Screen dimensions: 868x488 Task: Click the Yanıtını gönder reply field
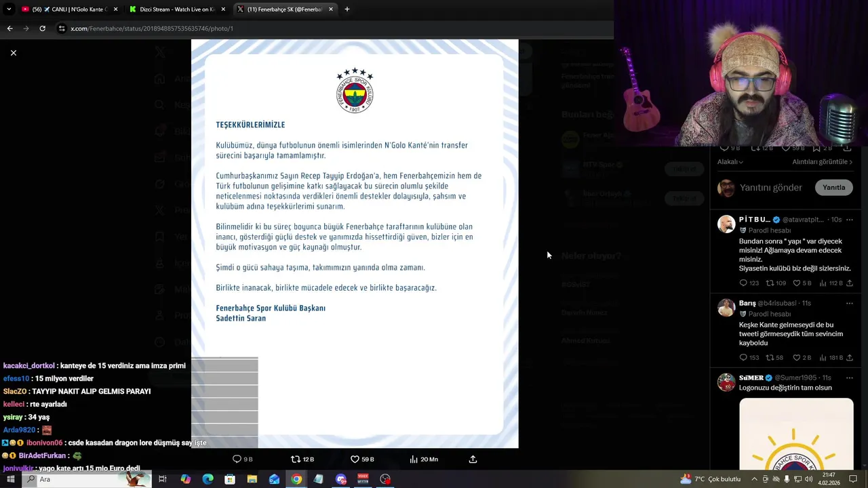click(771, 188)
